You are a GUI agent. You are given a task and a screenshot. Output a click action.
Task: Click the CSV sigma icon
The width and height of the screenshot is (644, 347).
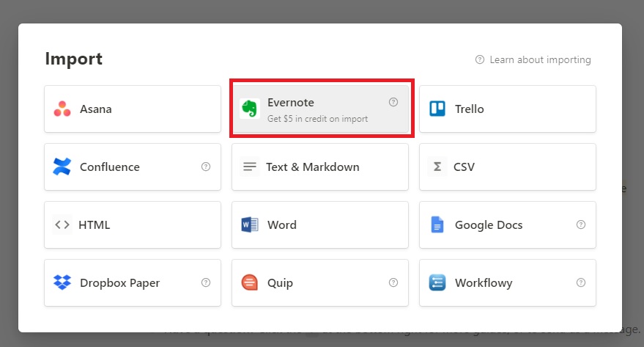(x=437, y=167)
